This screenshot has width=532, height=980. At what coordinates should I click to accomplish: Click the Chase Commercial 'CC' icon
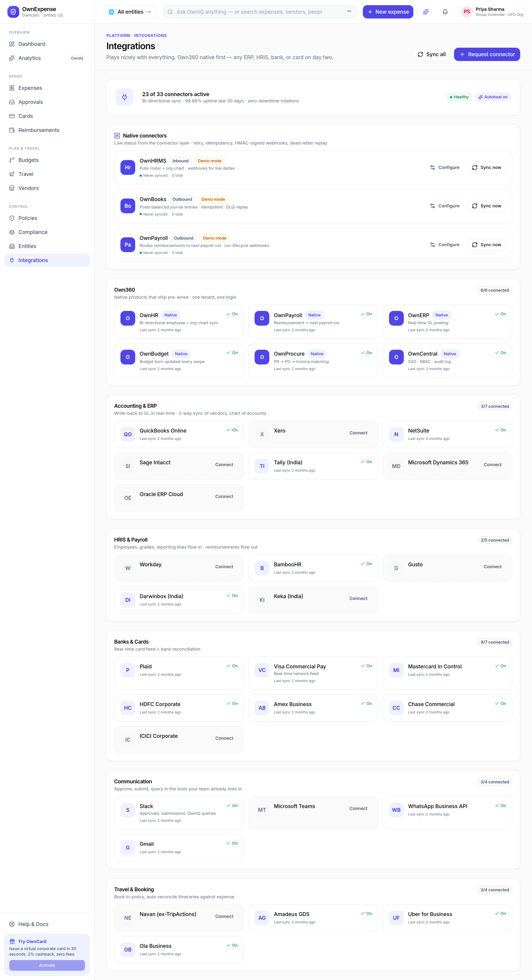[x=396, y=708]
